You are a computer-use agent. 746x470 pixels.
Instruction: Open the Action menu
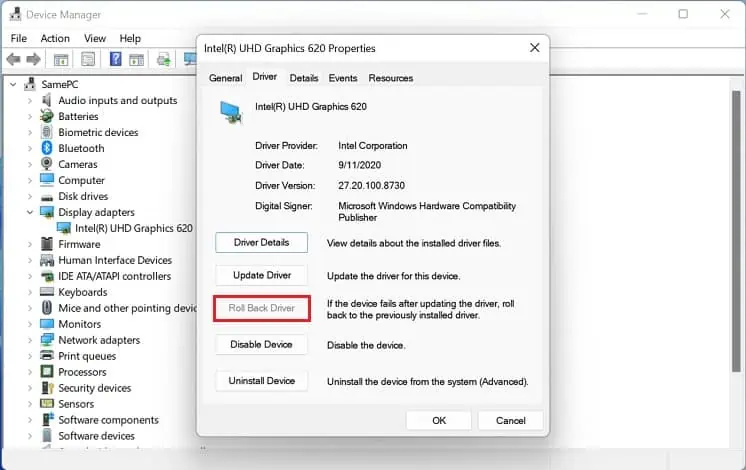[x=55, y=38]
